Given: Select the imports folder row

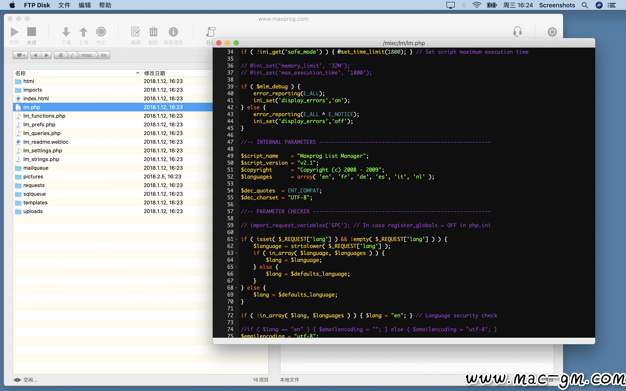Looking at the screenshot, I should coord(113,90).
